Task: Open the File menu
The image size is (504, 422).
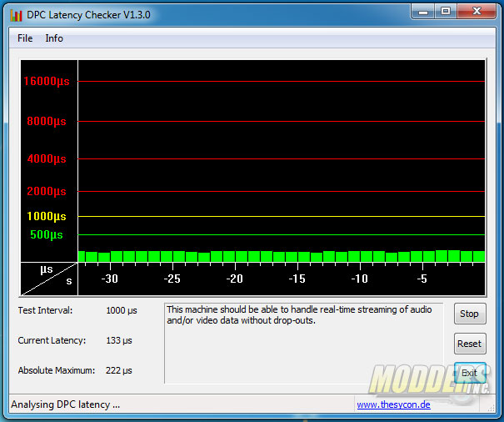Action: [x=25, y=38]
